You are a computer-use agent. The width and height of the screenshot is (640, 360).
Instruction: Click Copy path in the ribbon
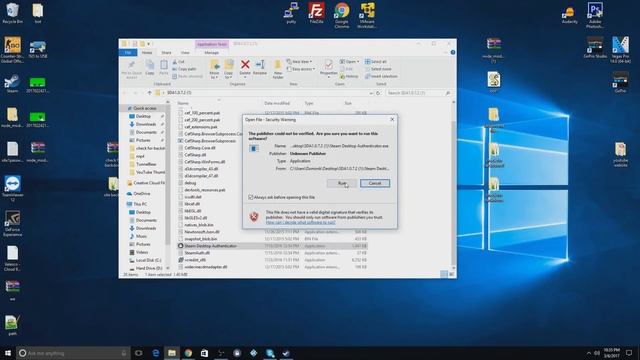coord(184,69)
